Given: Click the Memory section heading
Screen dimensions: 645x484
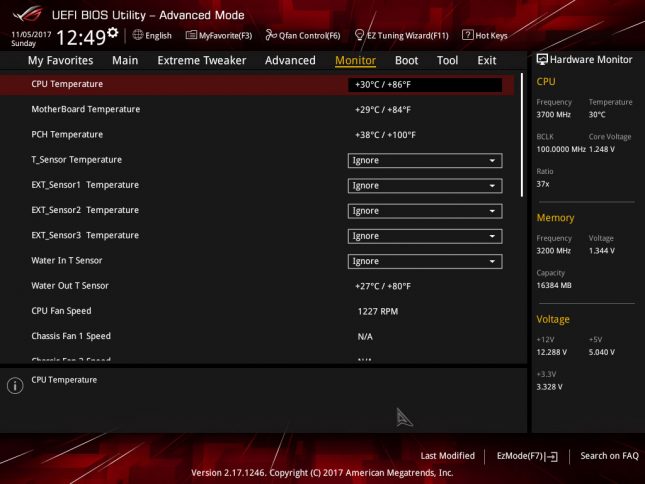Looking at the screenshot, I should [x=555, y=218].
